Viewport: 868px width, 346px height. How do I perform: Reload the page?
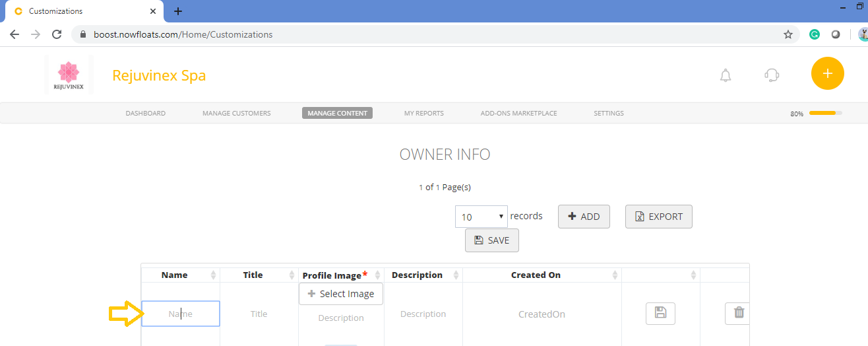point(57,34)
